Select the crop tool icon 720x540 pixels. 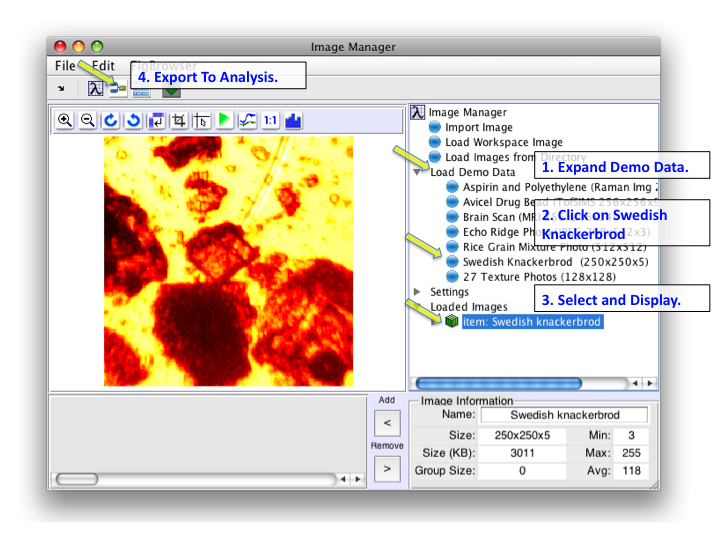coord(179,120)
